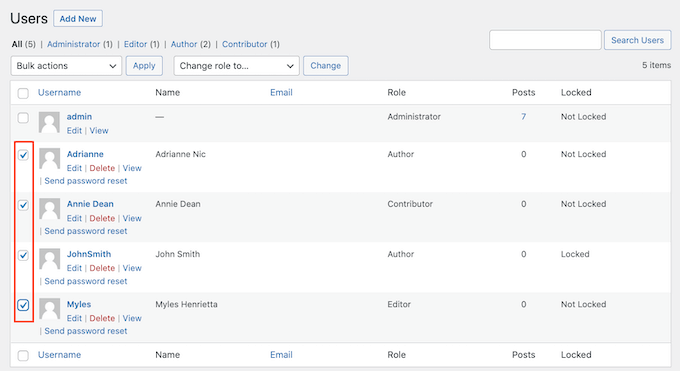Click the Change role button
Screen dimensions: 680x371
click(x=326, y=66)
